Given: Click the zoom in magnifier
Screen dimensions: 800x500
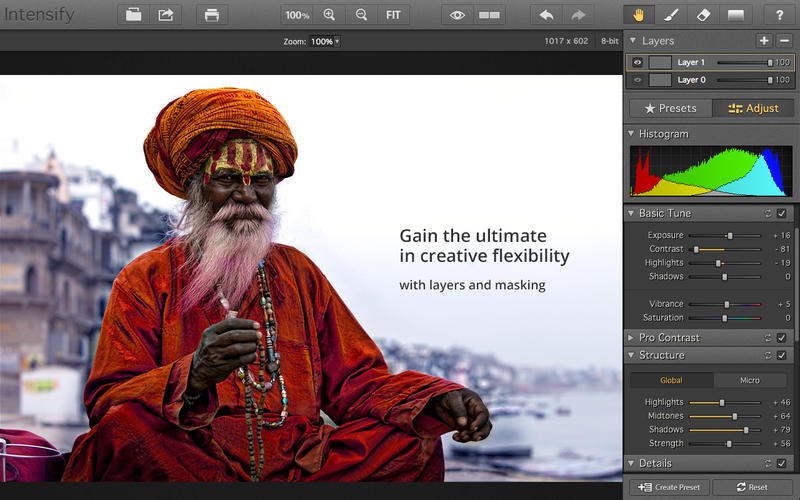Looking at the screenshot, I should point(330,15).
